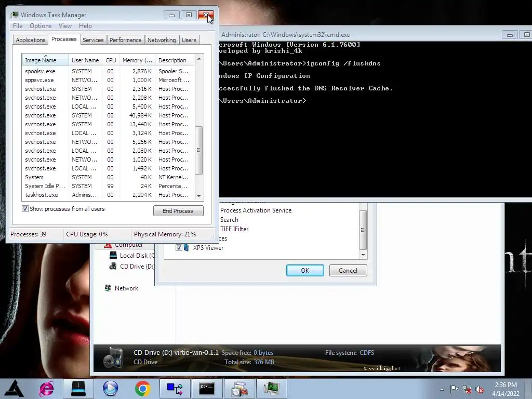
Task: Sort processes by Memory column
Action: coord(137,60)
